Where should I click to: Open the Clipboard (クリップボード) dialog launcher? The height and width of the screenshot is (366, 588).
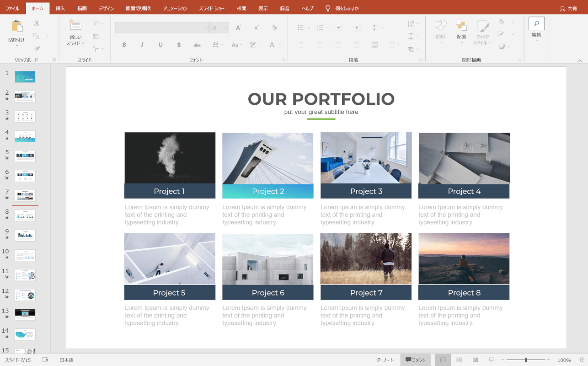point(54,60)
